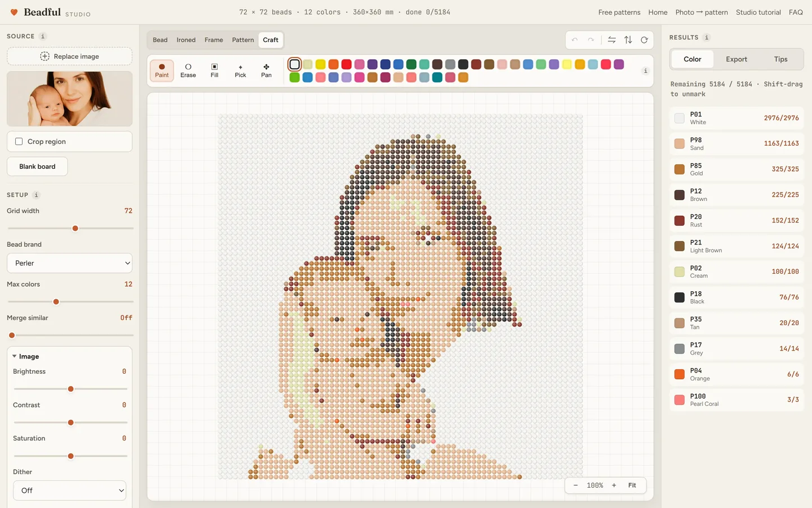Click info icon next to SOURCE
The height and width of the screenshot is (508, 812).
pos(42,36)
